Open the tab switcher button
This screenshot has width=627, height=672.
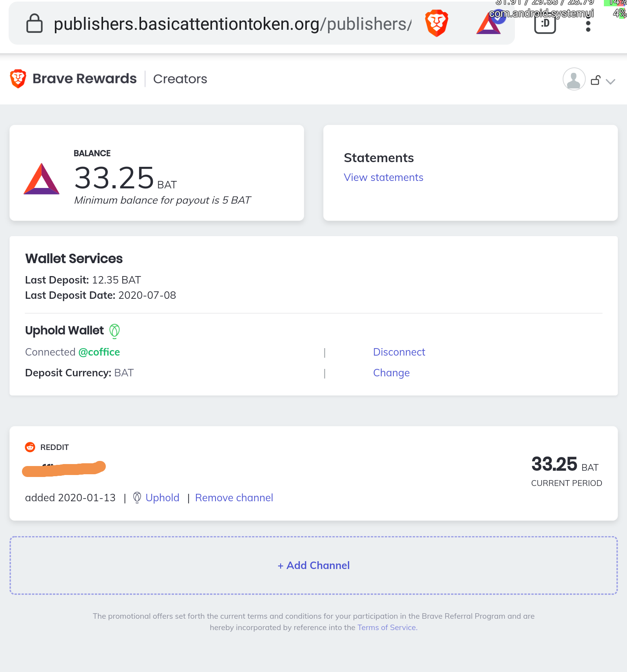545,23
